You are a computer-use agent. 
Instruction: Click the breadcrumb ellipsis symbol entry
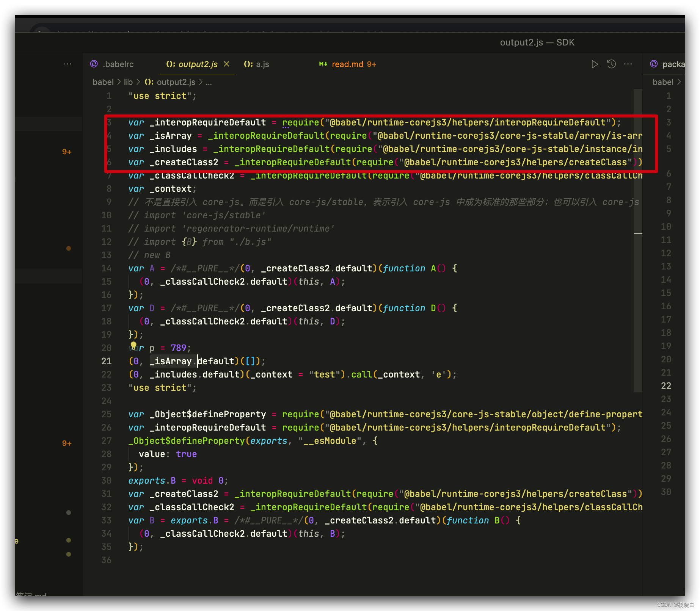(x=209, y=82)
